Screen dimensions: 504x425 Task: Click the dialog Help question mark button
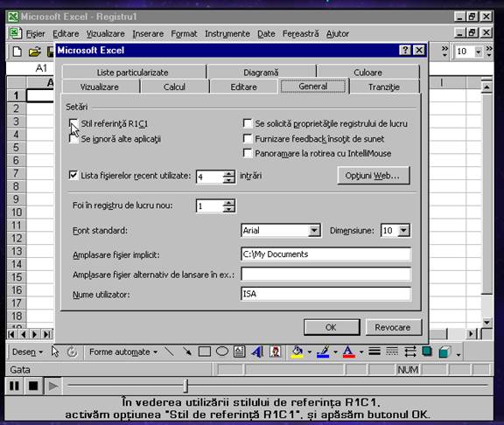tap(405, 50)
